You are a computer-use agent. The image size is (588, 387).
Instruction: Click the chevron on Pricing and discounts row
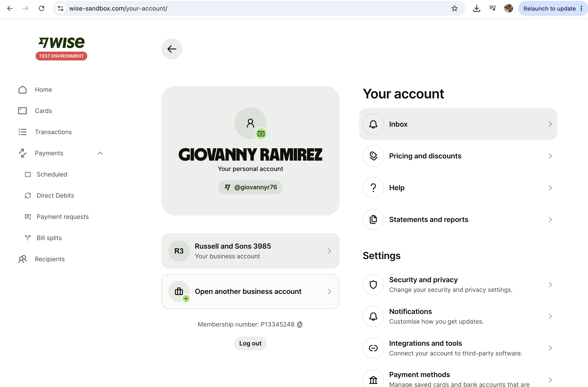(550, 156)
